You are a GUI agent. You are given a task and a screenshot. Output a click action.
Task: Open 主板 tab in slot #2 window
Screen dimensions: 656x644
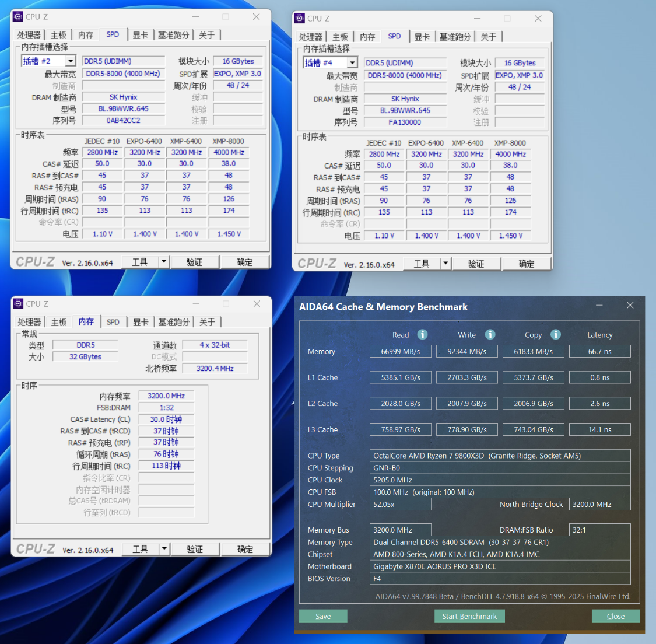tap(58, 35)
